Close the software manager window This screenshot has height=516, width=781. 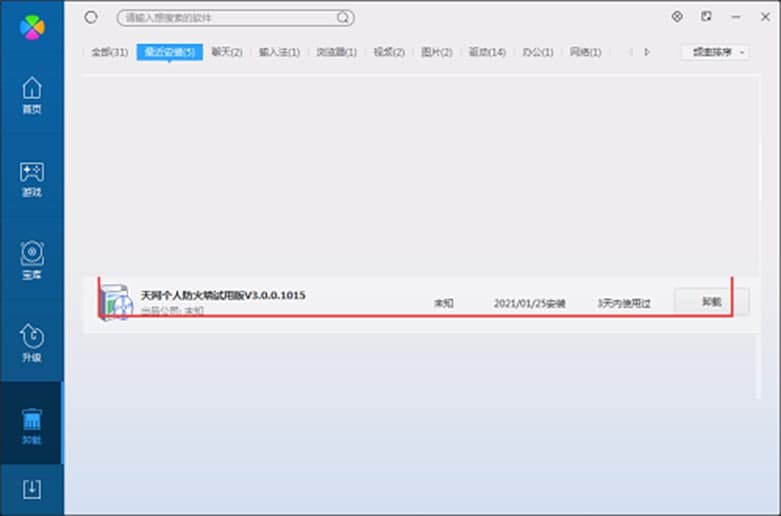click(766, 17)
